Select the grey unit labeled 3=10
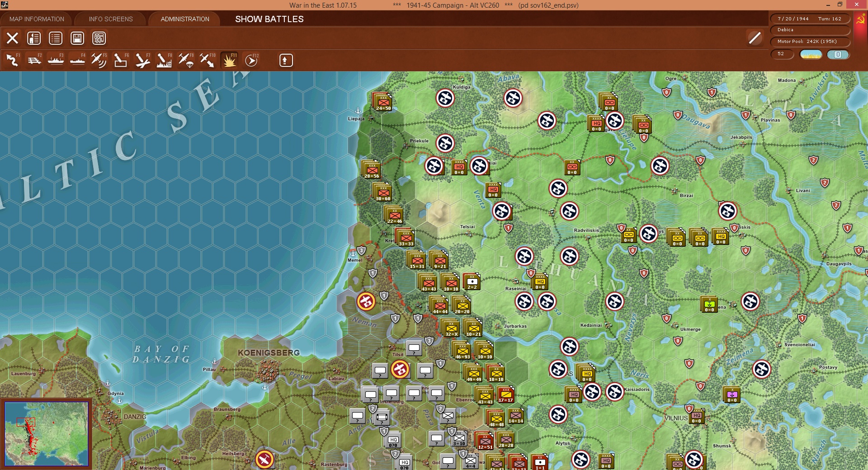Viewport: 868px width, 470px height. [x=459, y=438]
